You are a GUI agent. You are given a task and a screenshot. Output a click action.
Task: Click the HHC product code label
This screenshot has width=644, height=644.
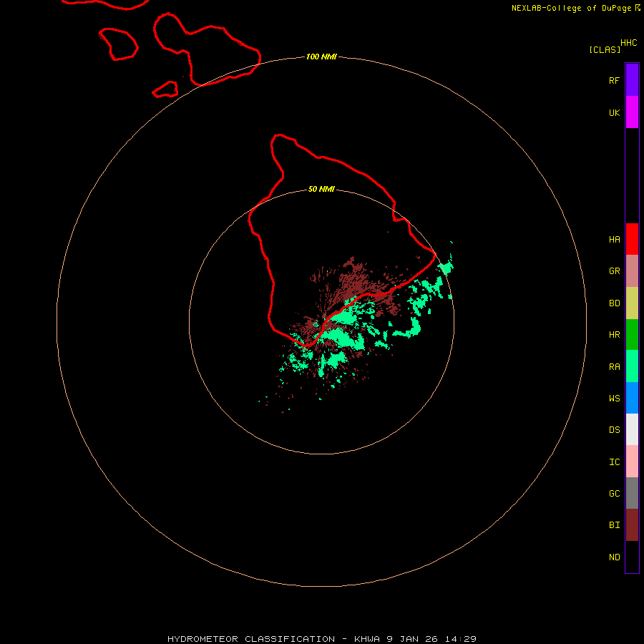click(x=628, y=43)
